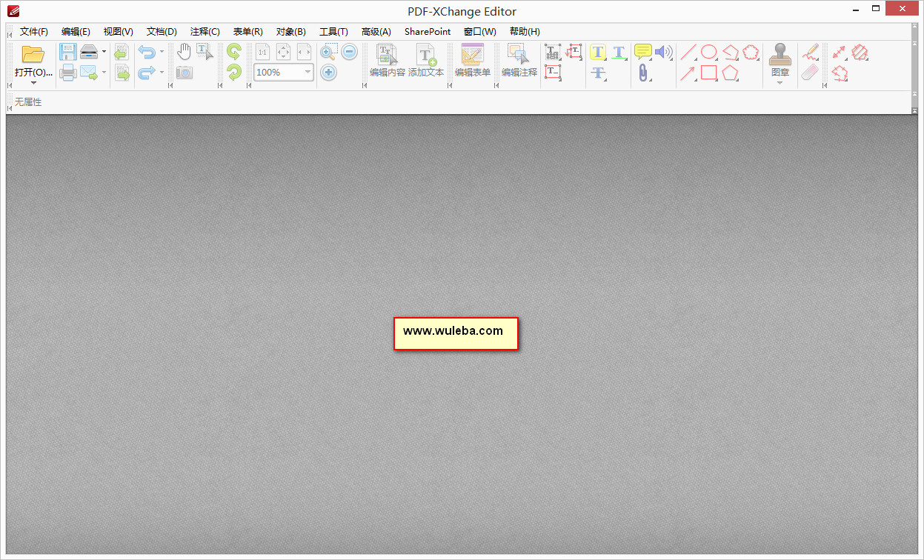Click the PDF-XChange app icon in title bar
924x560 pixels.
coord(13,11)
